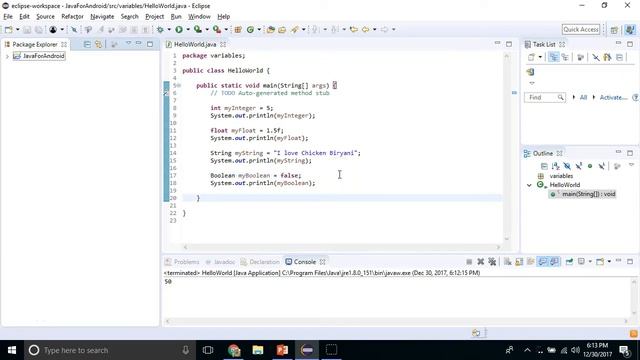Click the New Java Package icon

[238, 29]
